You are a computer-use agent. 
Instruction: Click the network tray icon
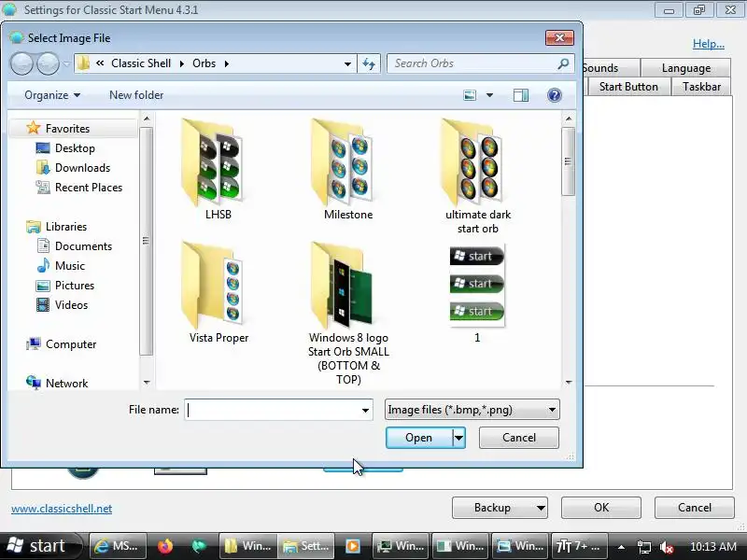click(644, 547)
